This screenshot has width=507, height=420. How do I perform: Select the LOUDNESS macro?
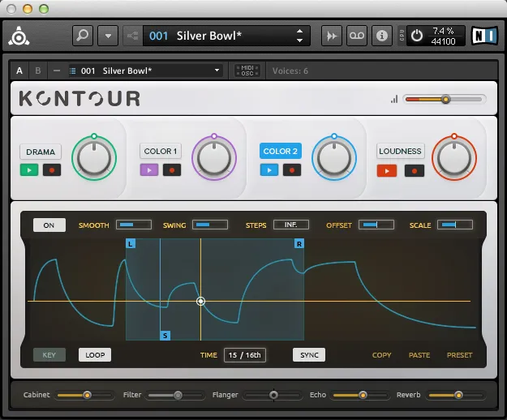(x=400, y=151)
